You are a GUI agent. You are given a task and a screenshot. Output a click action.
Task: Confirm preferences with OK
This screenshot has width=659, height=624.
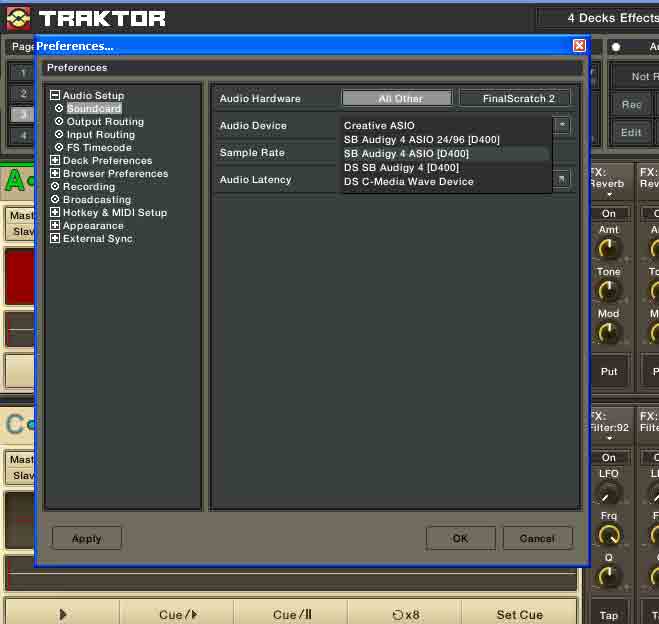click(x=461, y=538)
